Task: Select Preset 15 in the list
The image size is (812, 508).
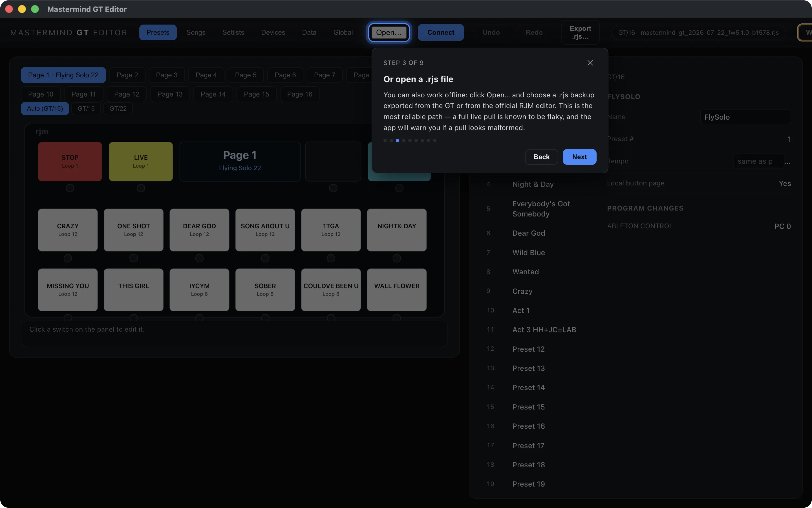Action: tap(538, 407)
